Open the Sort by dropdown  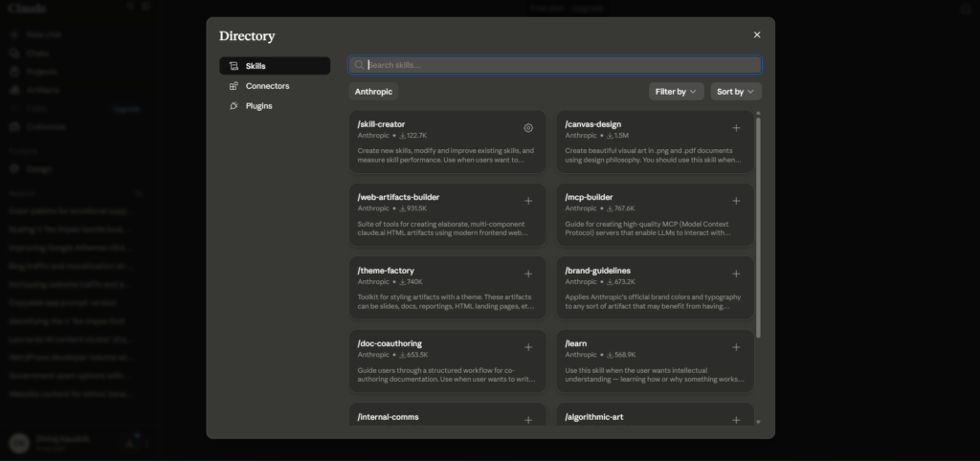pyautogui.click(x=736, y=92)
